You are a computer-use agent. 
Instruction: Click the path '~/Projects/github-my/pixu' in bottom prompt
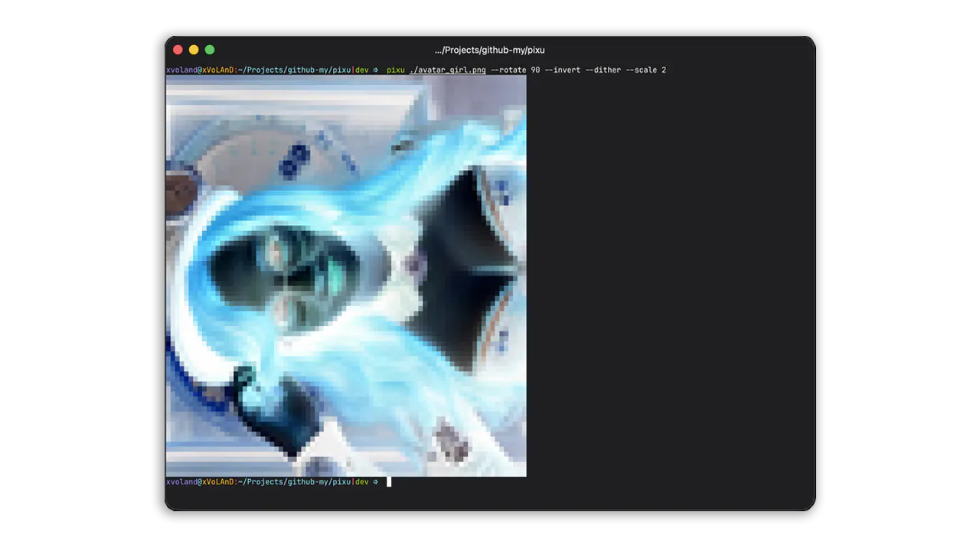coord(295,481)
